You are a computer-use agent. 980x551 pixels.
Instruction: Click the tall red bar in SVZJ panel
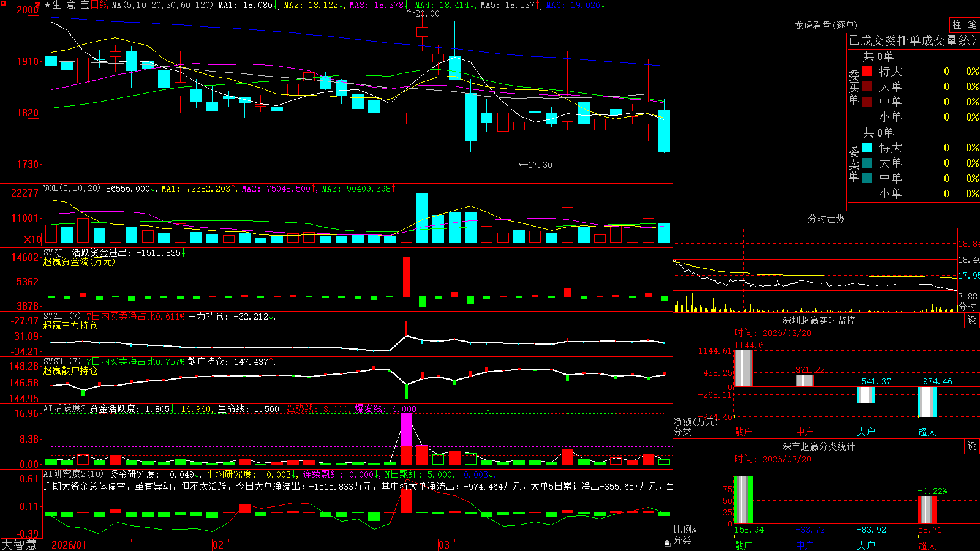406,277
